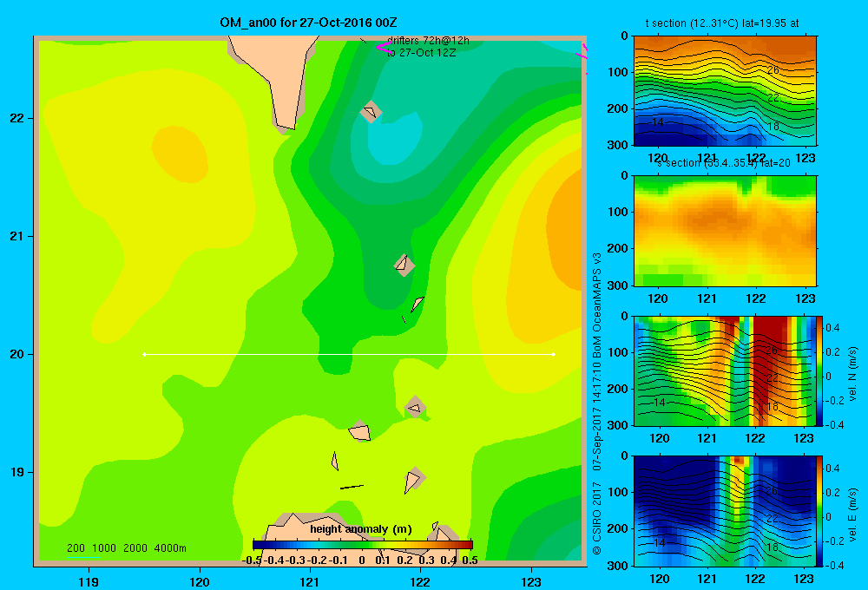Click the -0.5 tick on height anomaly scale
Viewport: 868px width, 590px height.
[x=252, y=560]
